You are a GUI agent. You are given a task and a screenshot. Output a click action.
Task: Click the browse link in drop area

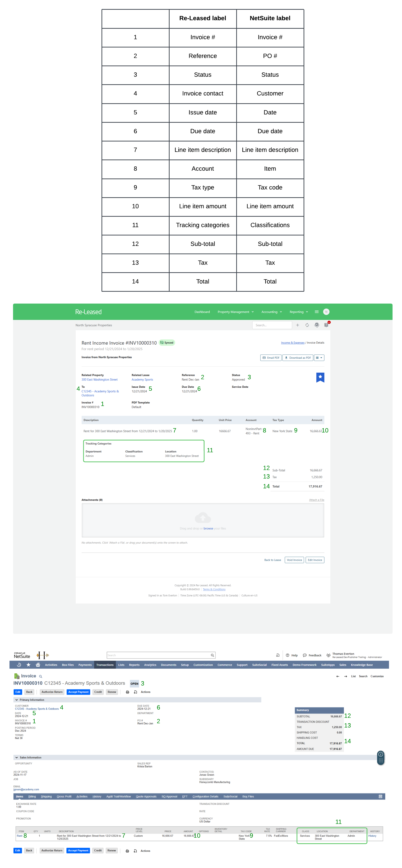tap(208, 529)
